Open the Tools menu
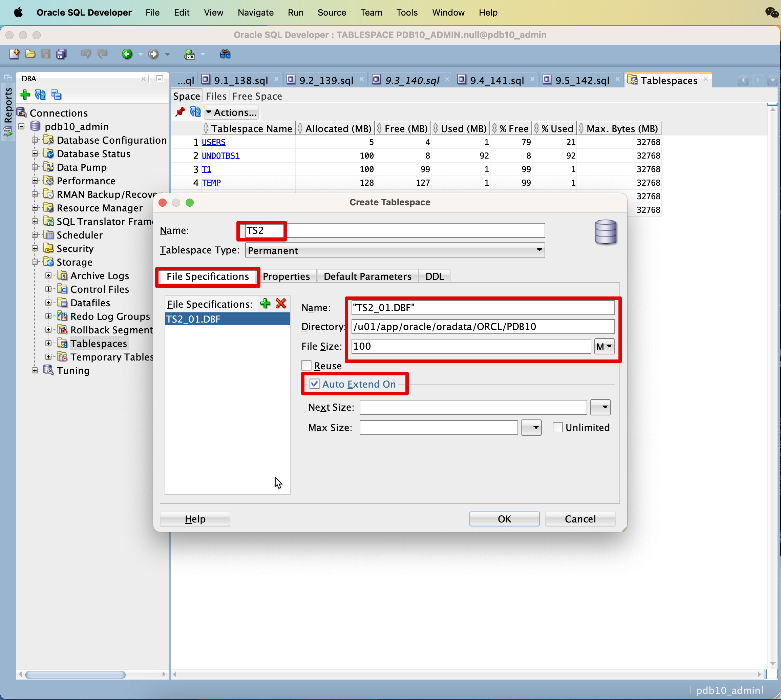This screenshot has height=700, width=781. 406,12
